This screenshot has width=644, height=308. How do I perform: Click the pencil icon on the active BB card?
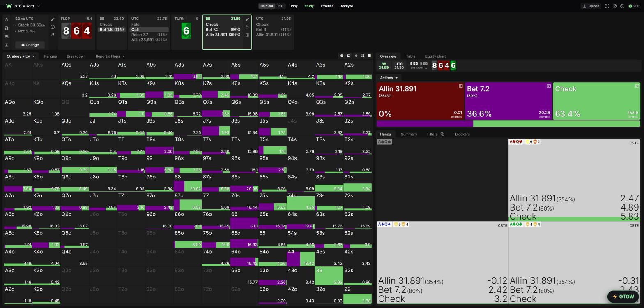point(247,19)
